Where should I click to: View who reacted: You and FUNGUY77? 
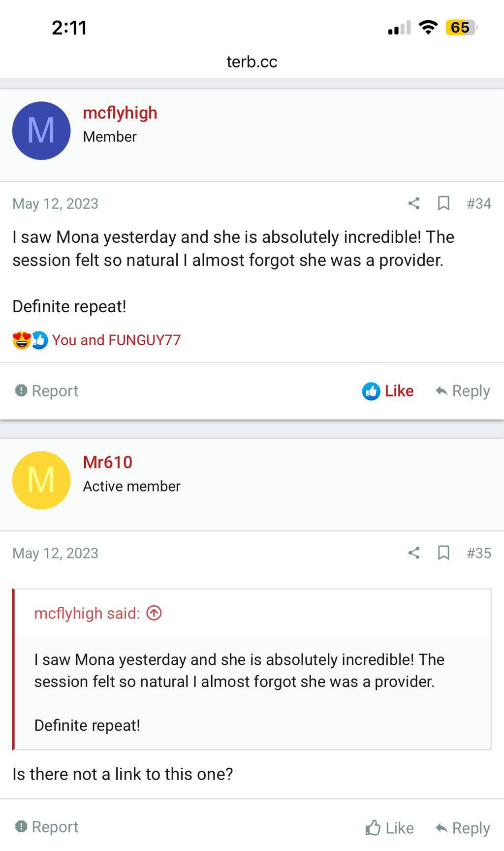click(116, 340)
